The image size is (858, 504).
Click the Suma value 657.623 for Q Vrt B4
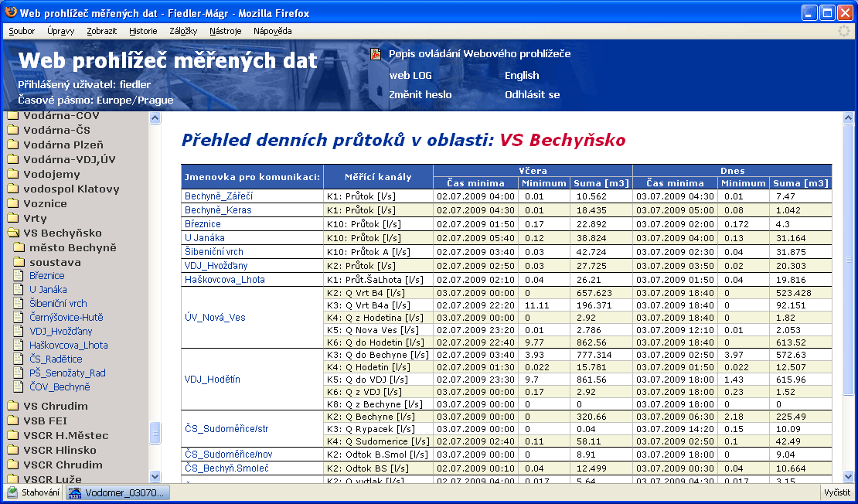tap(594, 293)
